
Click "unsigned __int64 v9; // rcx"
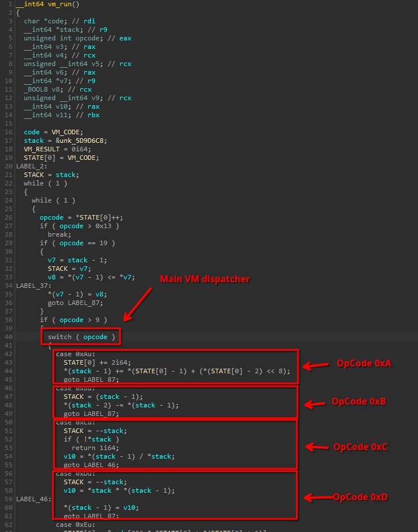[78, 98]
